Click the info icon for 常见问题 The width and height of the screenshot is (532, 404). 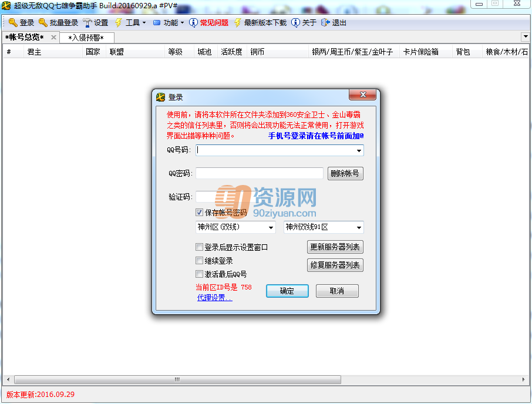click(193, 23)
